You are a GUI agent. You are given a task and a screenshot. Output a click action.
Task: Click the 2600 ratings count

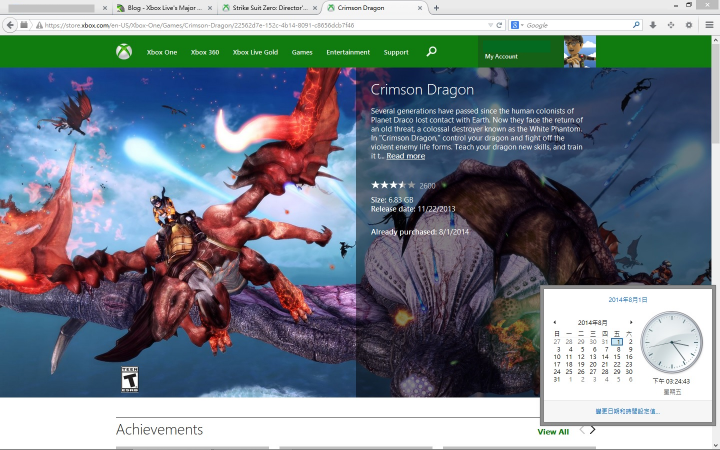427,186
